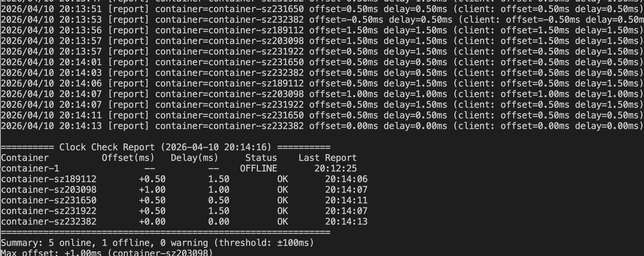Select container-sz189112 in the report table

pos(49,179)
